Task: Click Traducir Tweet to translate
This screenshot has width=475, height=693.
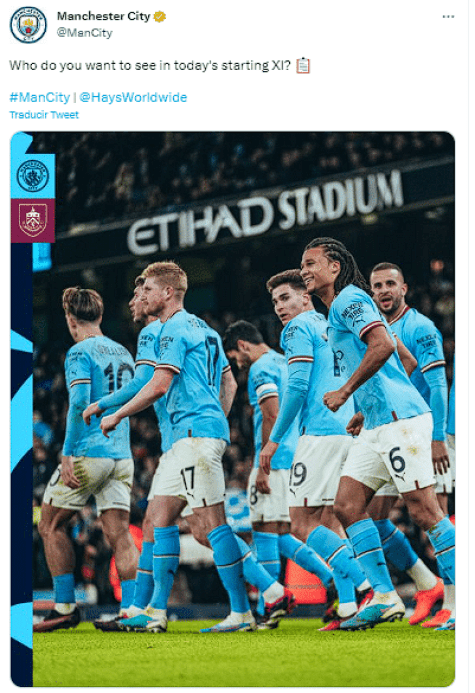Action: [x=44, y=115]
